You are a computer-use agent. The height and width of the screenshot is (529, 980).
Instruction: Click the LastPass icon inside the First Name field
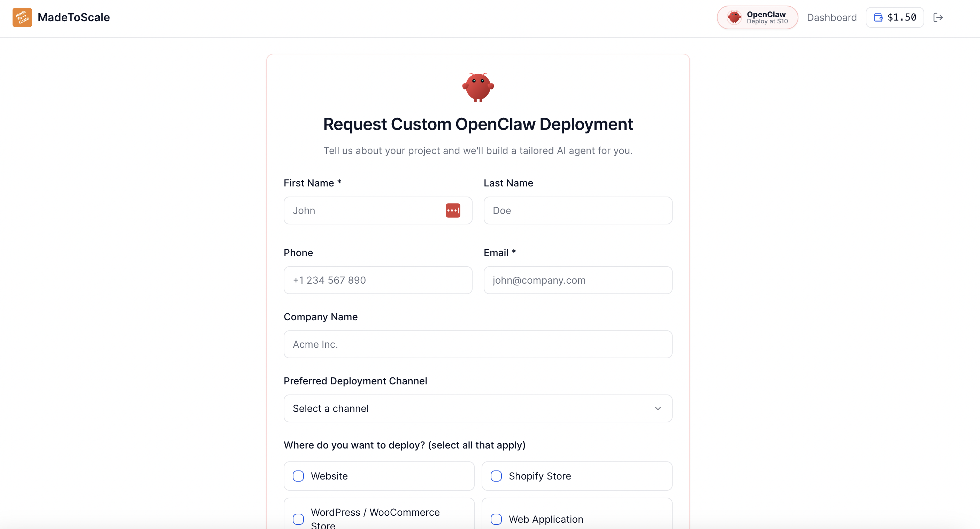click(453, 210)
